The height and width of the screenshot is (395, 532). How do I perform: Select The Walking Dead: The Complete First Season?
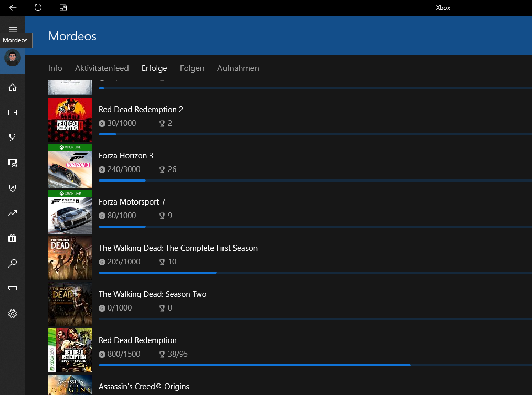point(178,248)
